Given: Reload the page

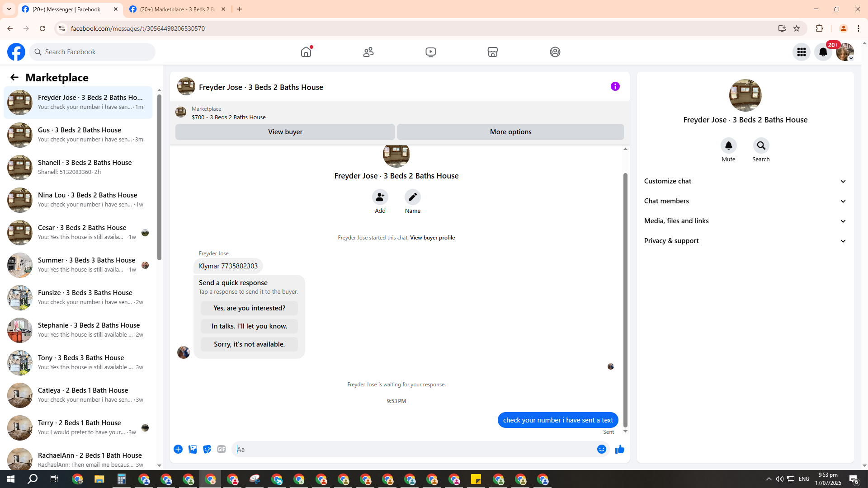Looking at the screenshot, I should click(x=42, y=28).
